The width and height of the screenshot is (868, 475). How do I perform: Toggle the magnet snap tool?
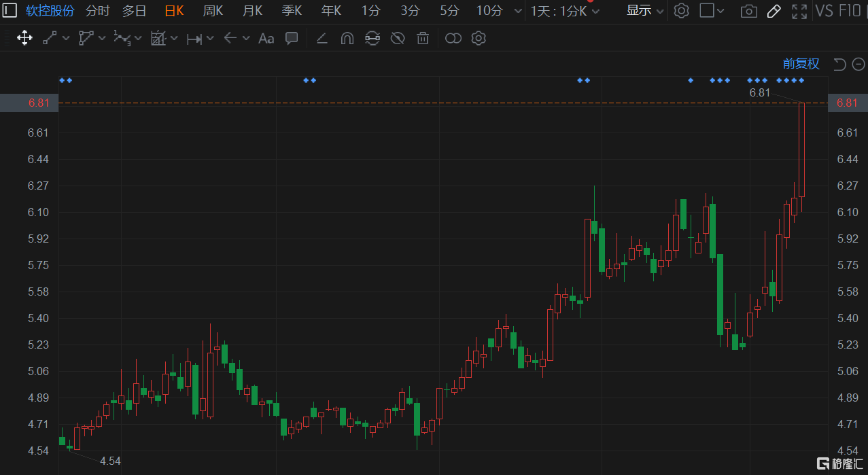(x=347, y=39)
